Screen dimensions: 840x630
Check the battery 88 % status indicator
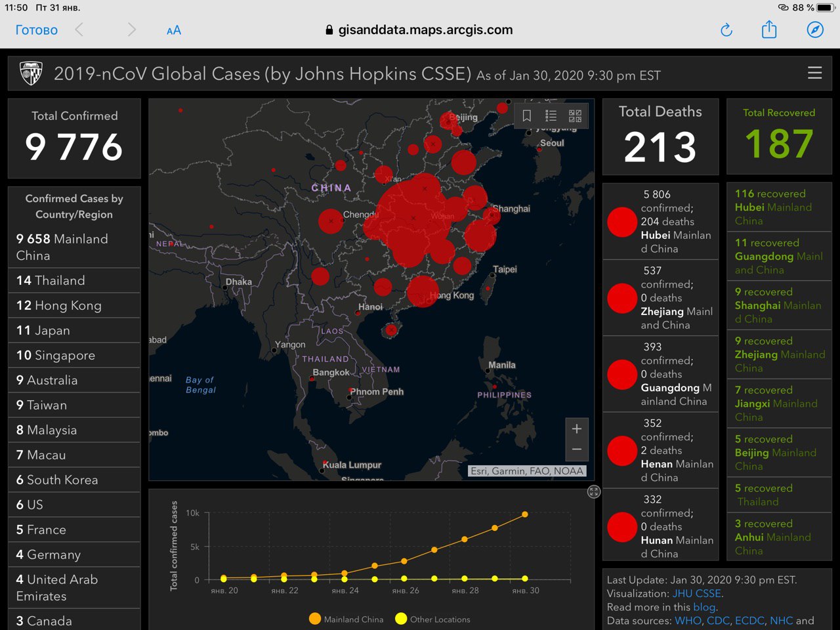coord(812,7)
